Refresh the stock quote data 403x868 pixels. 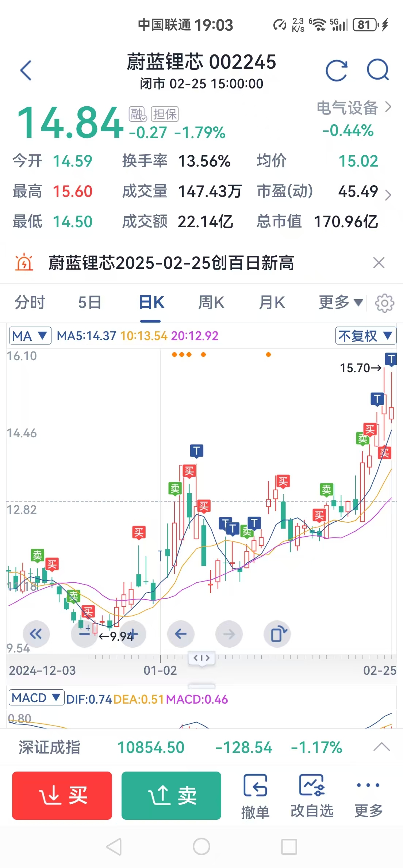(x=336, y=70)
